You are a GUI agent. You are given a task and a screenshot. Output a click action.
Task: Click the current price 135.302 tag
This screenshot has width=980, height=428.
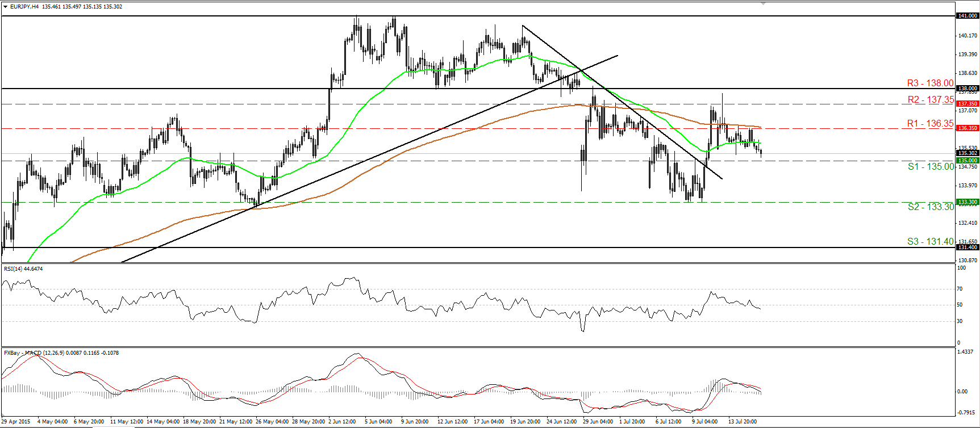(x=968, y=153)
